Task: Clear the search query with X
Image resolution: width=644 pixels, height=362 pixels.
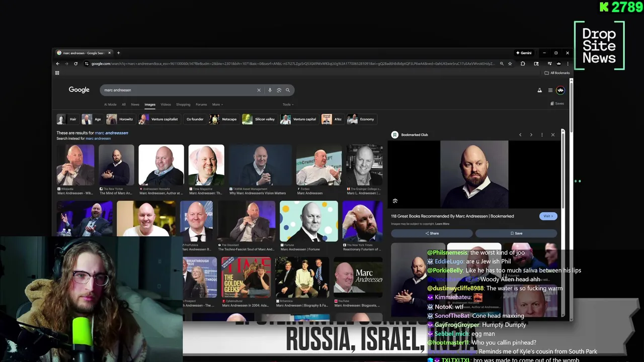Action: [259, 90]
